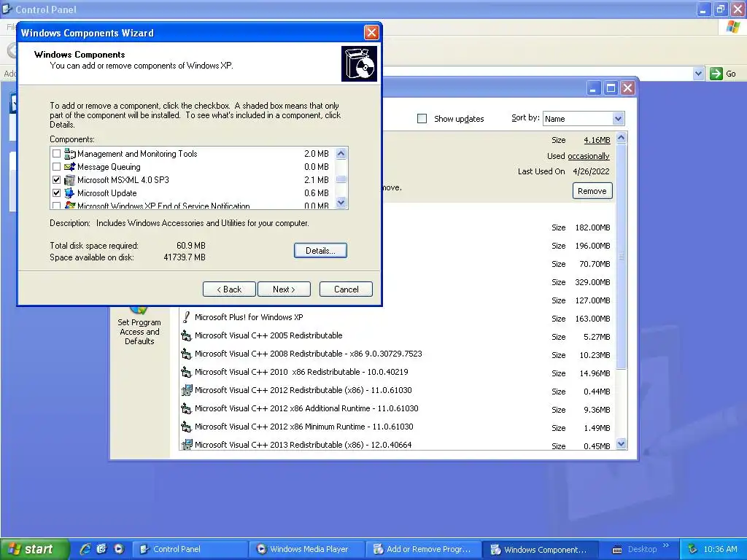The height and width of the screenshot is (560, 747).
Task: Maximize the Add or Remove Programs window
Action: click(611, 88)
